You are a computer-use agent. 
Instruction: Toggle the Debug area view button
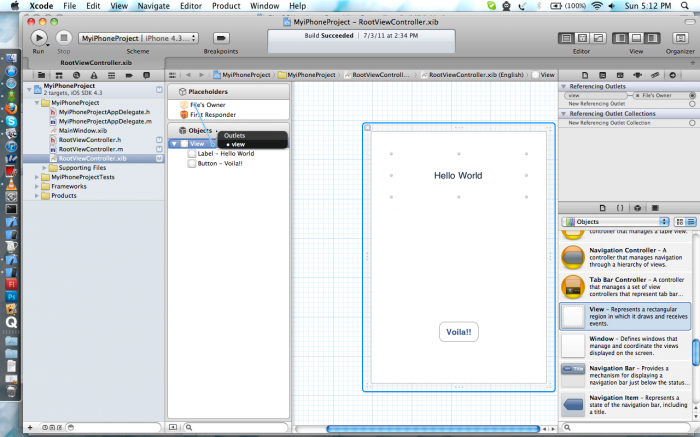click(636, 38)
